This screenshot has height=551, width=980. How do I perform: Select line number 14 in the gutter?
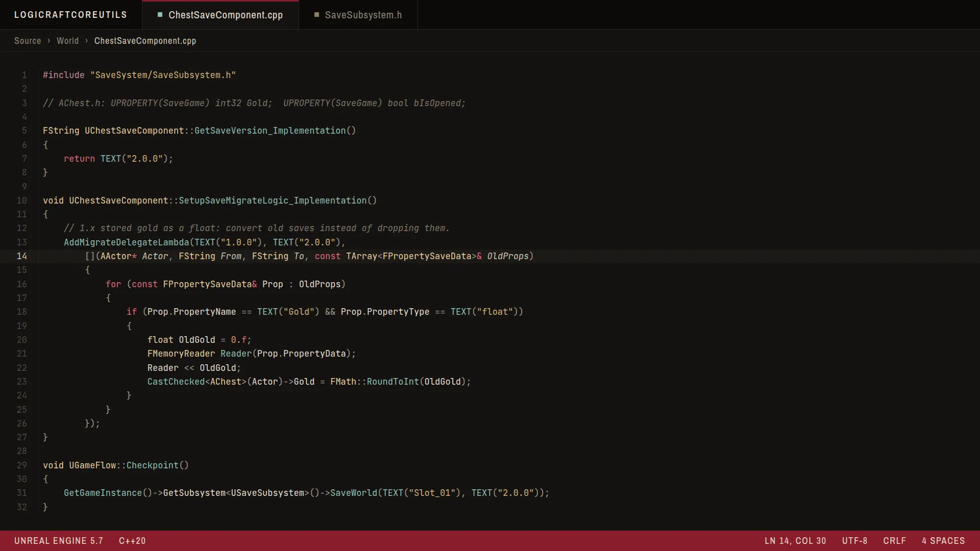[22, 256]
